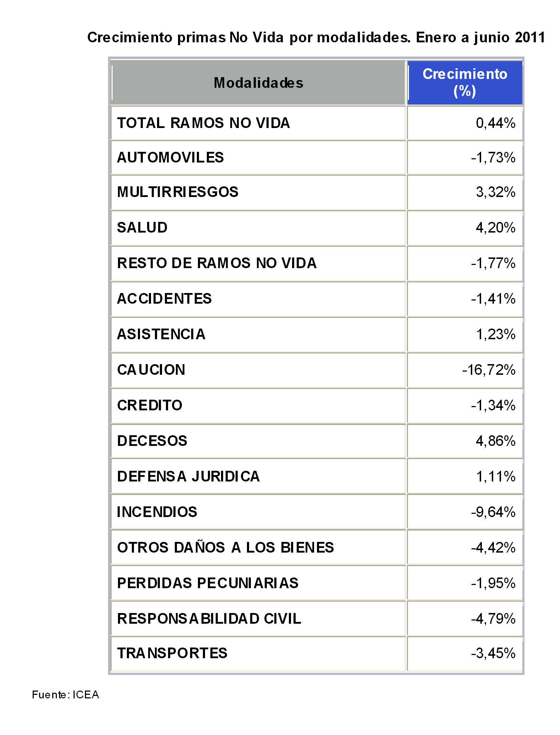Click the TRANSPORTES value -3,45%
The width and height of the screenshot is (560, 735).
[493, 653]
